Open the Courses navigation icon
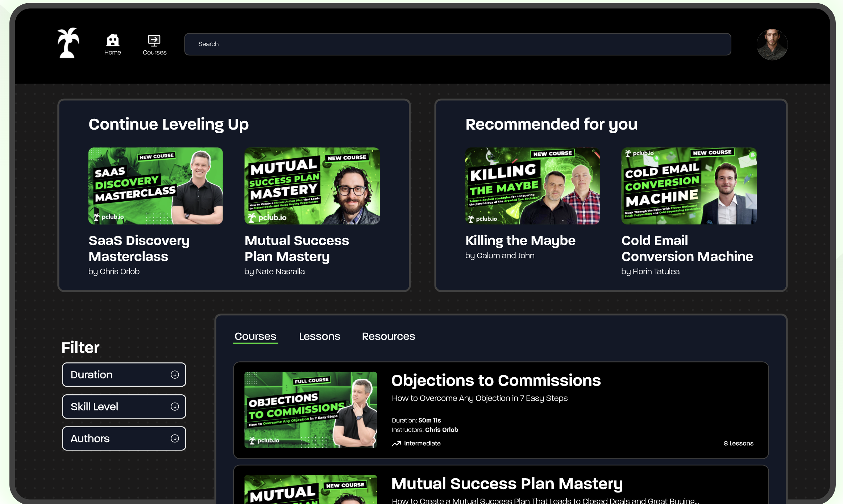Viewport: 843px width, 504px height. (x=154, y=40)
